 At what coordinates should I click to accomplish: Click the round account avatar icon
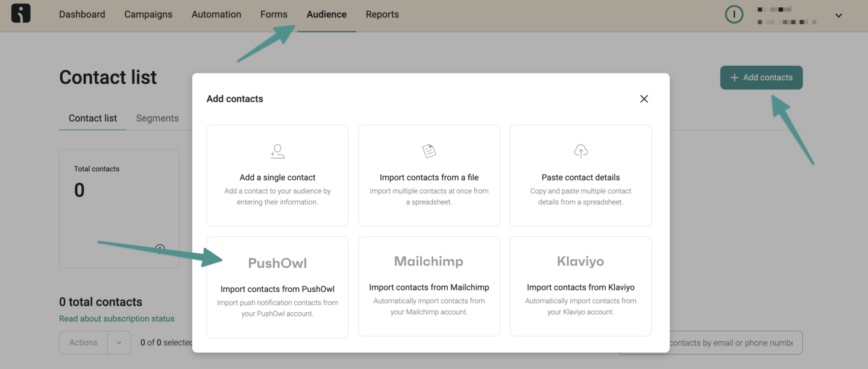pyautogui.click(x=734, y=14)
